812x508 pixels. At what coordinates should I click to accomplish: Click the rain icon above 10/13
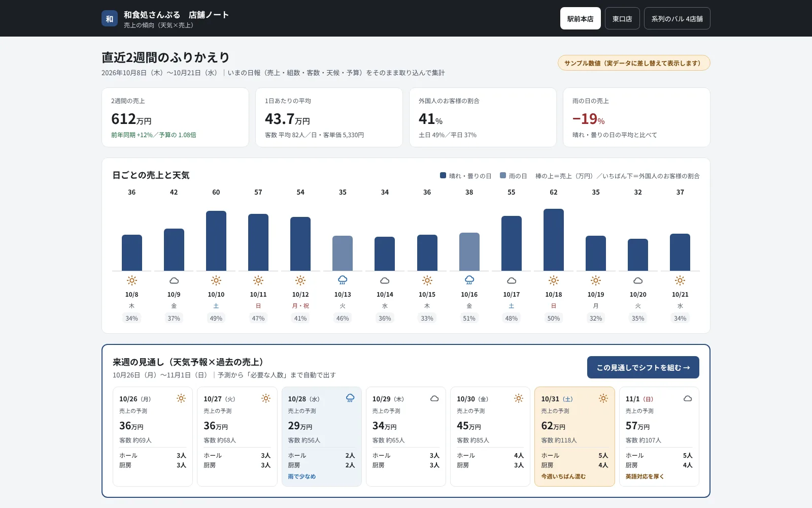tap(343, 280)
